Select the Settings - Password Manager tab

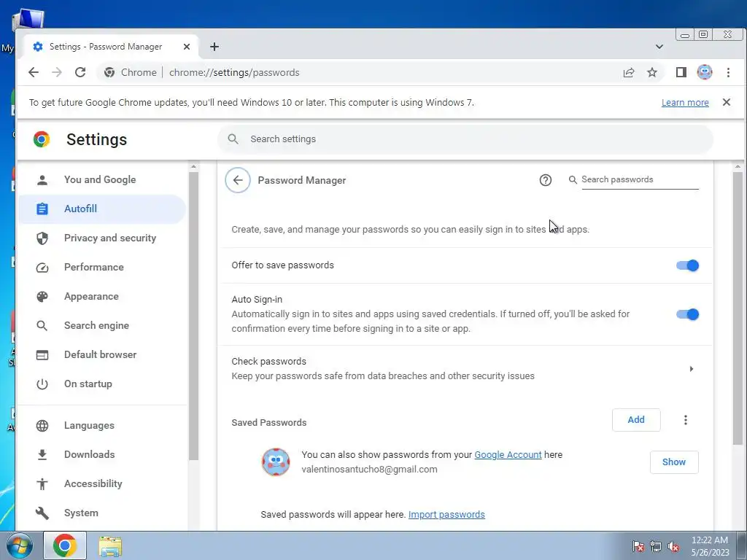tap(111, 47)
